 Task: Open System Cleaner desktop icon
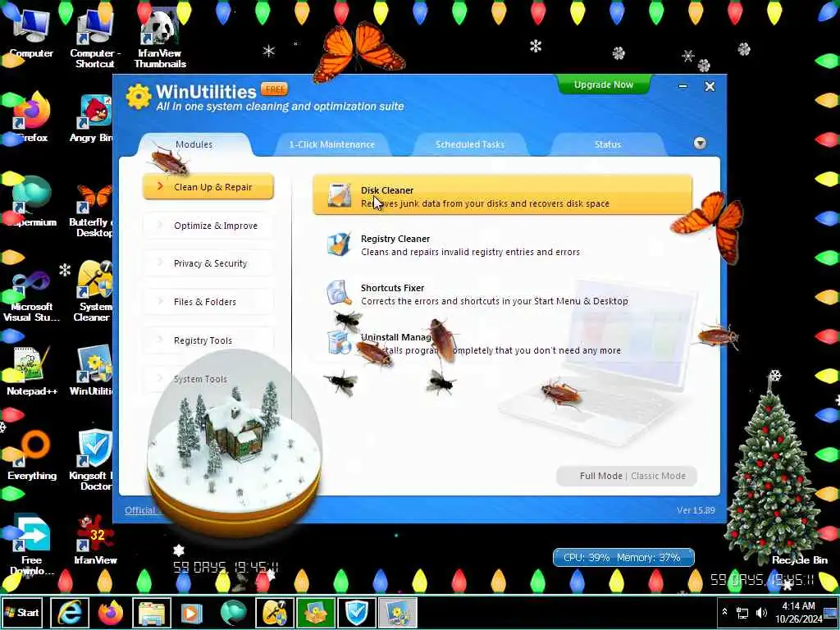coord(92,292)
